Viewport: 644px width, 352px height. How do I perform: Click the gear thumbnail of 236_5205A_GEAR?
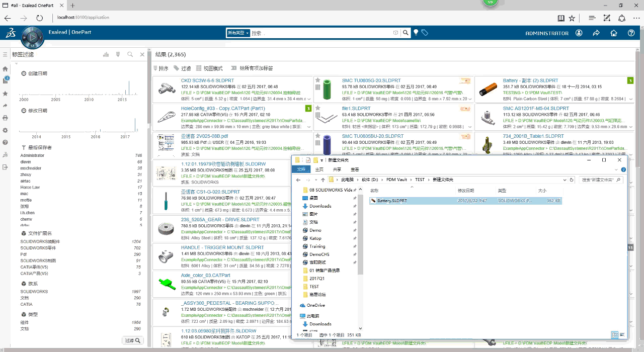pyautogui.click(x=166, y=228)
